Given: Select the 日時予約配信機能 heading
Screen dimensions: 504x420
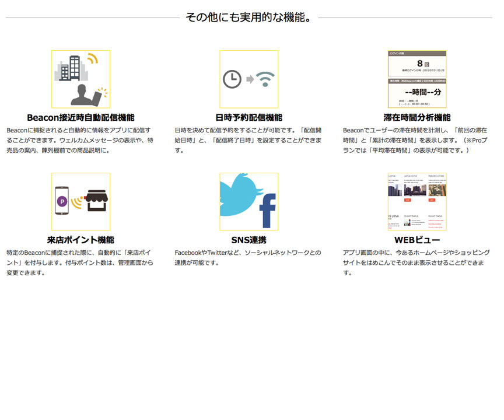Looking at the screenshot, I should click(249, 117).
